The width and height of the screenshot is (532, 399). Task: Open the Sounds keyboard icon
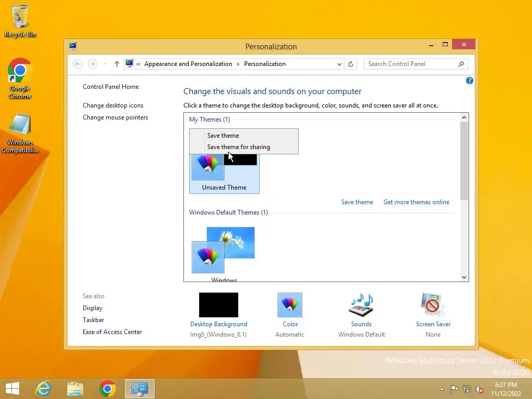[x=362, y=304]
